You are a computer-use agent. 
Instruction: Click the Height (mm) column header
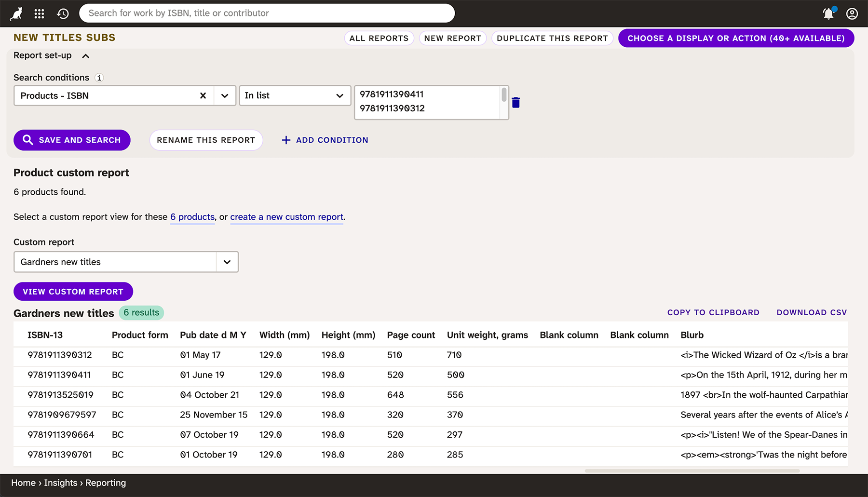point(348,335)
